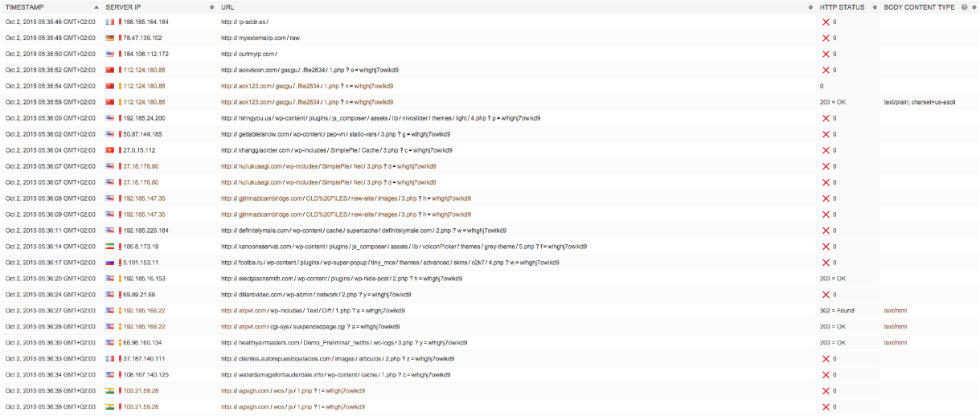Click the help icon beside Body Content Type

[x=964, y=7]
